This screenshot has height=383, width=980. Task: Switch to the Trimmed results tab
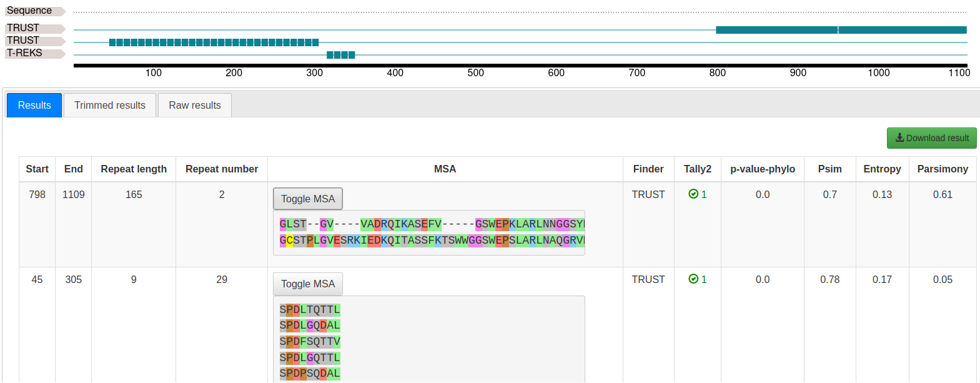tap(110, 105)
